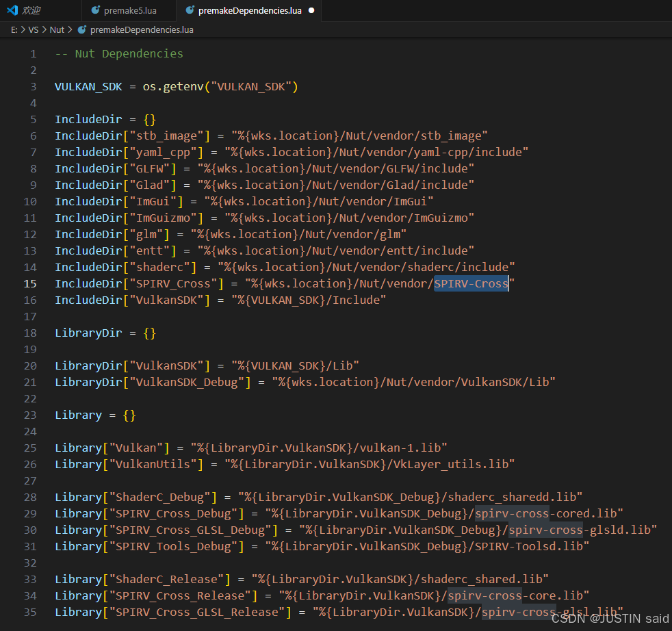
Task: Click the Lua icon on premake5.lua tab
Action: click(x=94, y=10)
